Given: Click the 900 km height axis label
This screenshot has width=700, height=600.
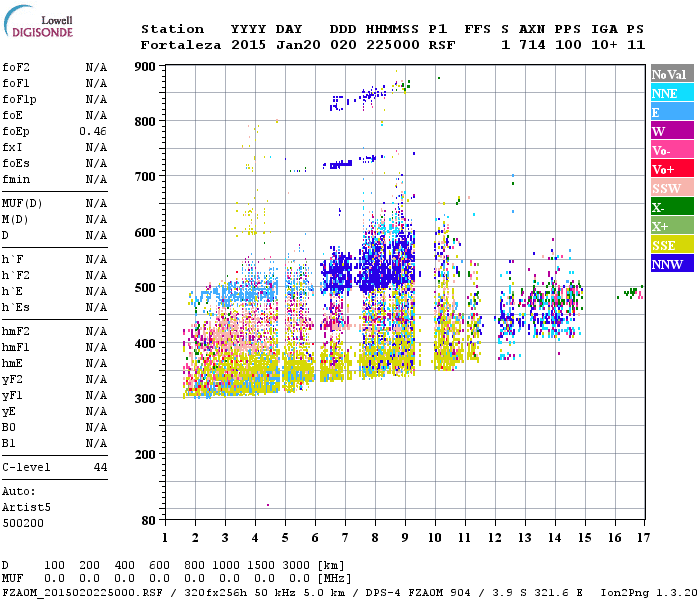Looking at the screenshot, I should pos(145,67).
